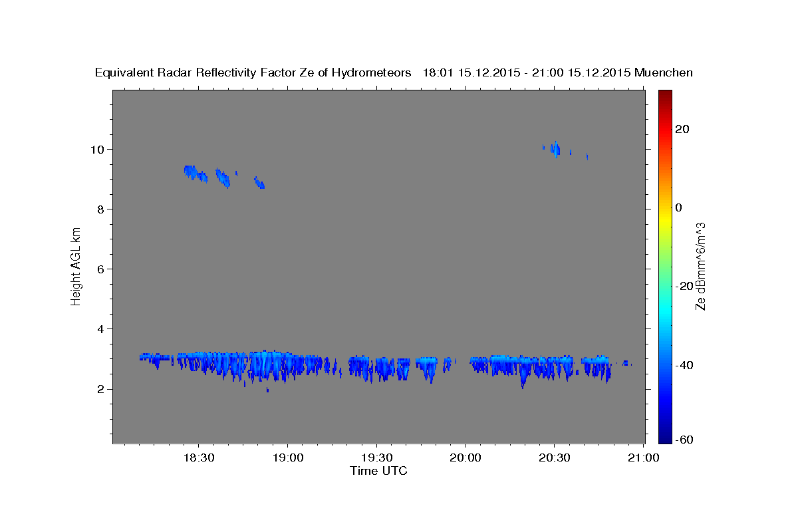Click the colorbar label '20'
This screenshot has width=798, height=532.
682,129
